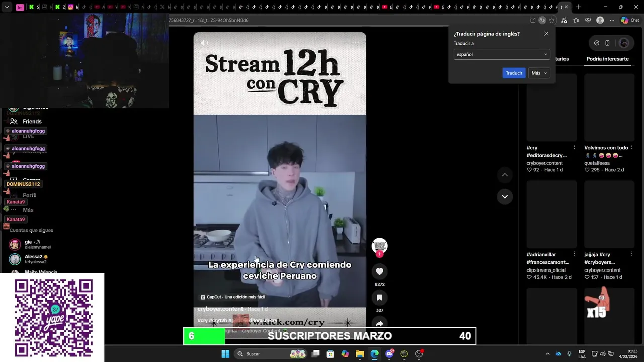Click ESP LAA input language indicator
Viewport: 644px width, 362px height.
coord(582,354)
